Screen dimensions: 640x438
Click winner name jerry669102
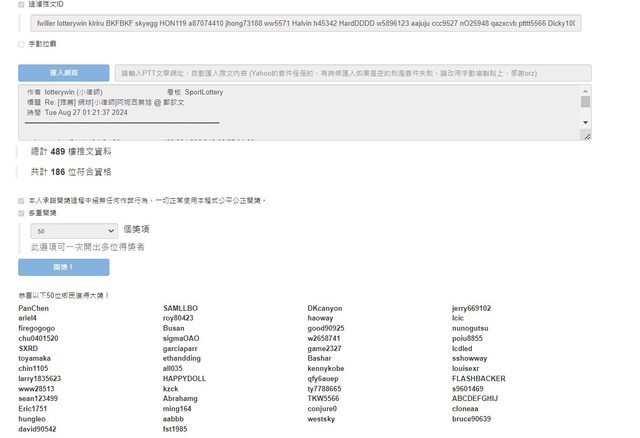point(471,308)
